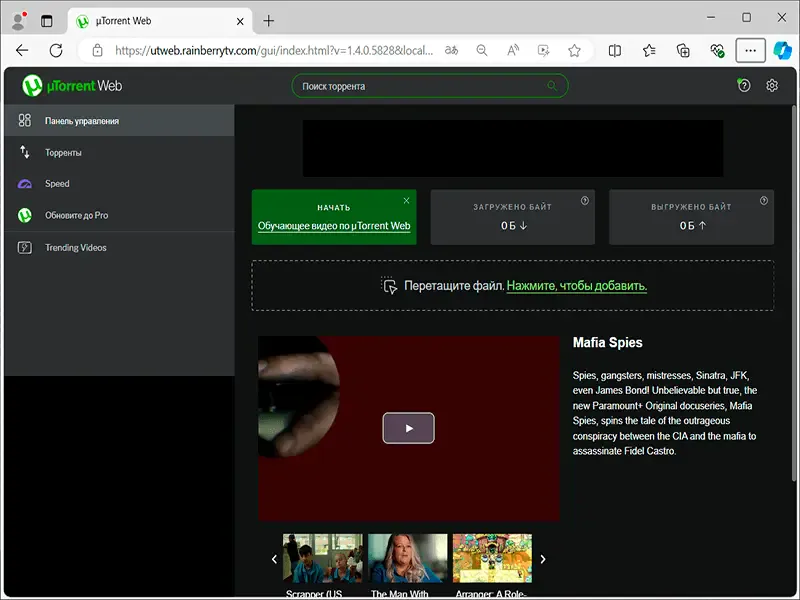The height and width of the screenshot is (600, 800).
Task: Click info icon on ВЫГРУЖЕНО БАЙТ card
Action: tap(764, 201)
